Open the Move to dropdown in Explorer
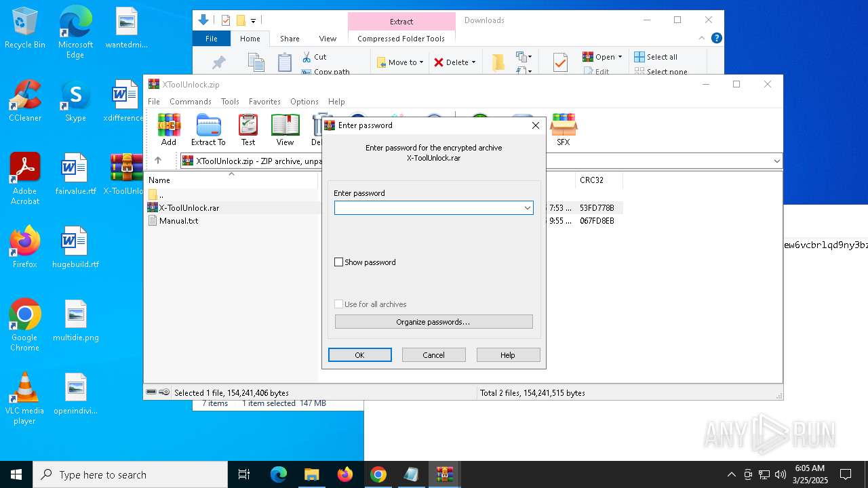 tap(400, 62)
